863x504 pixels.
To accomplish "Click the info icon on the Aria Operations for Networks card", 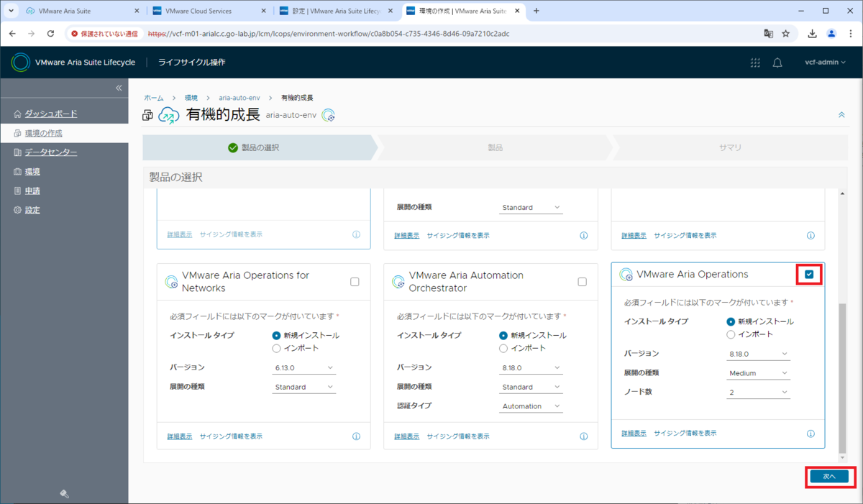I will 356,436.
